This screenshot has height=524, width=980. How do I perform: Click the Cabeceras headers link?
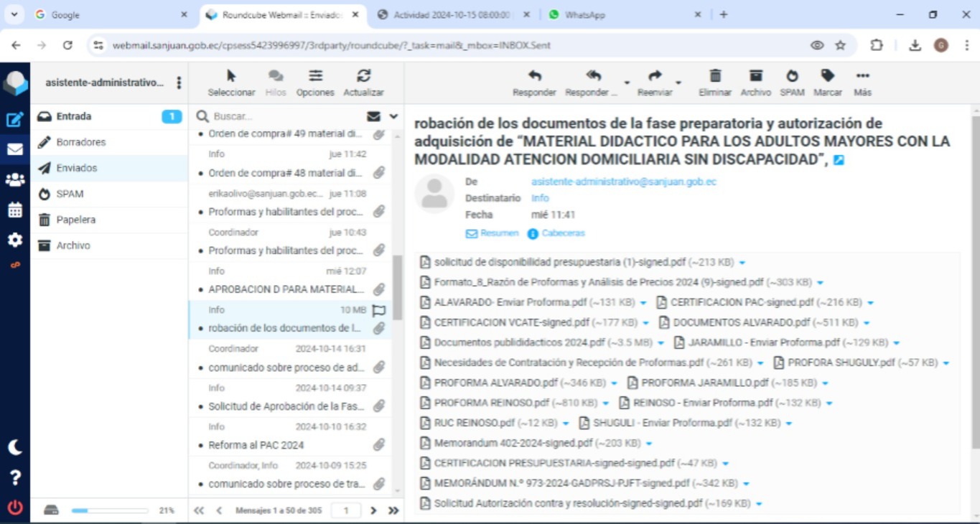tap(563, 233)
